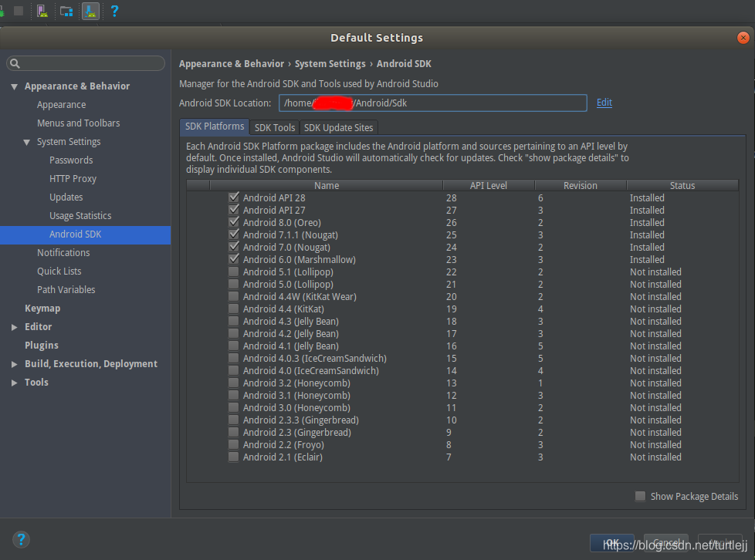755x560 pixels.
Task: Click the Android SDK Location field
Action: [433, 103]
